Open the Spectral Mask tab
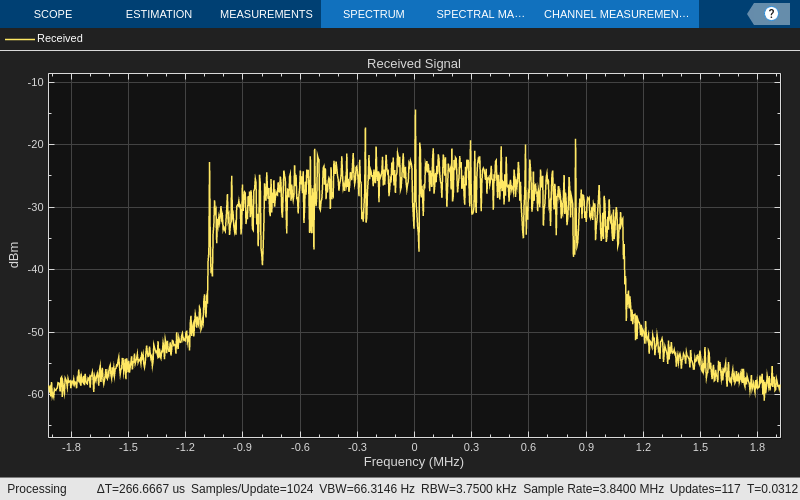800x500 pixels. click(x=480, y=14)
